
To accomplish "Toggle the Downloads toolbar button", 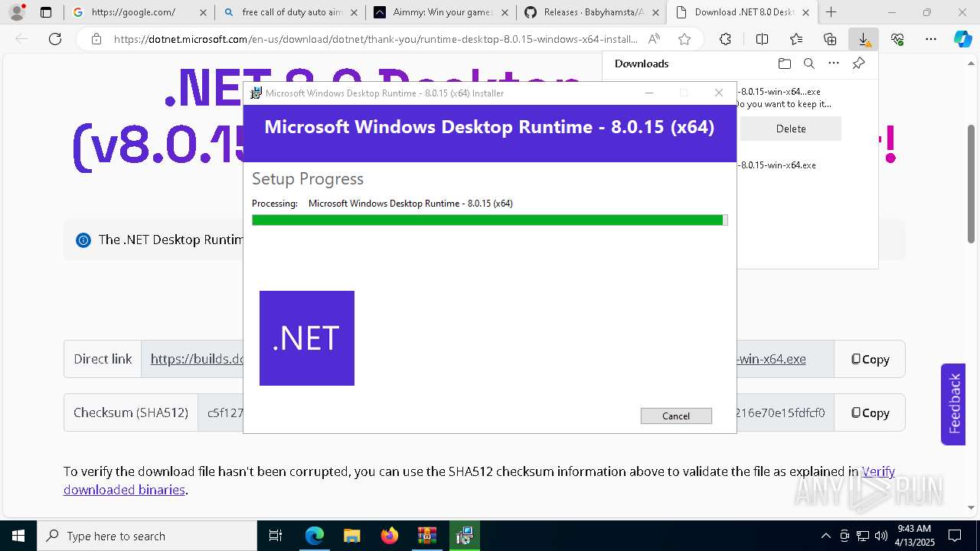I will click(x=864, y=39).
